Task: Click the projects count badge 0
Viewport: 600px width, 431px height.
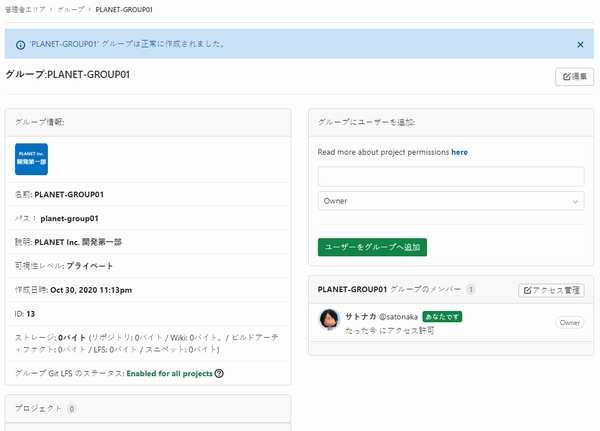Action: click(x=72, y=408)
